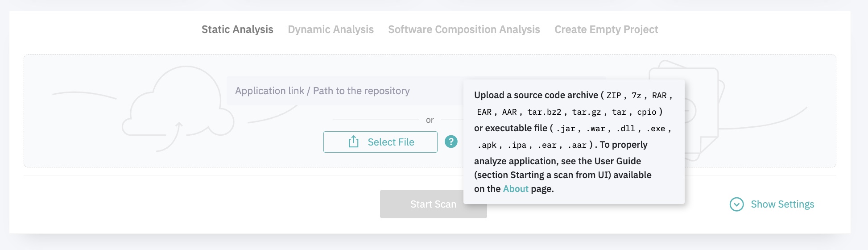868x250 pixels.
Task: Click the "or" divider label
Action: [430, 120]
